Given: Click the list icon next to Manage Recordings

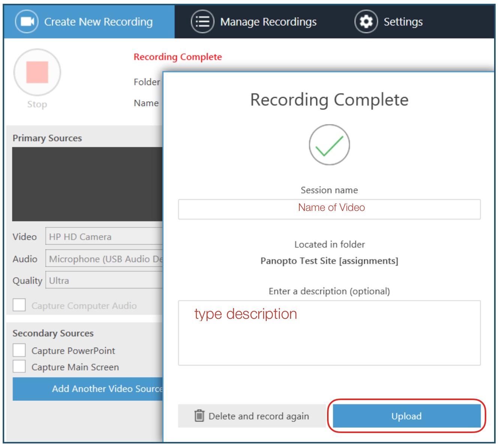Looking at the screenshot, I should 202,21.
